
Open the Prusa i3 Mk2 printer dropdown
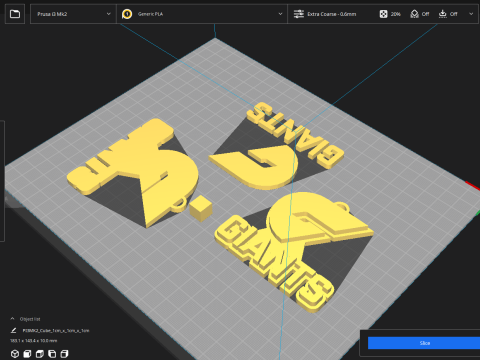pos(73,14)
